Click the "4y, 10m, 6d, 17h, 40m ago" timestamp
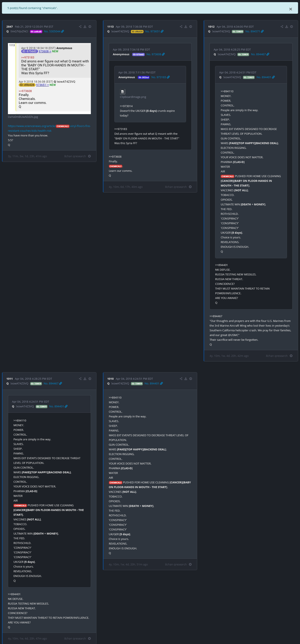This screenshot has width=300, height=644. [126, 187]
